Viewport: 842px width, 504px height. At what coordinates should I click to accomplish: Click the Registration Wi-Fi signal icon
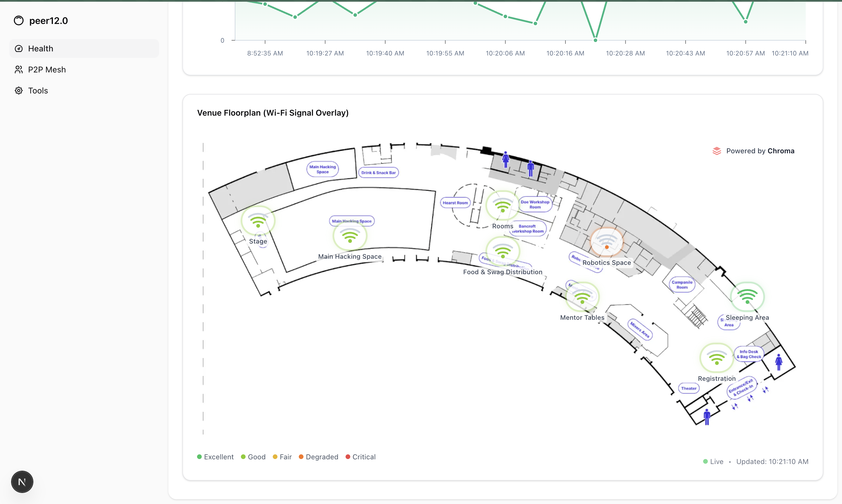(x=717, y=358)
